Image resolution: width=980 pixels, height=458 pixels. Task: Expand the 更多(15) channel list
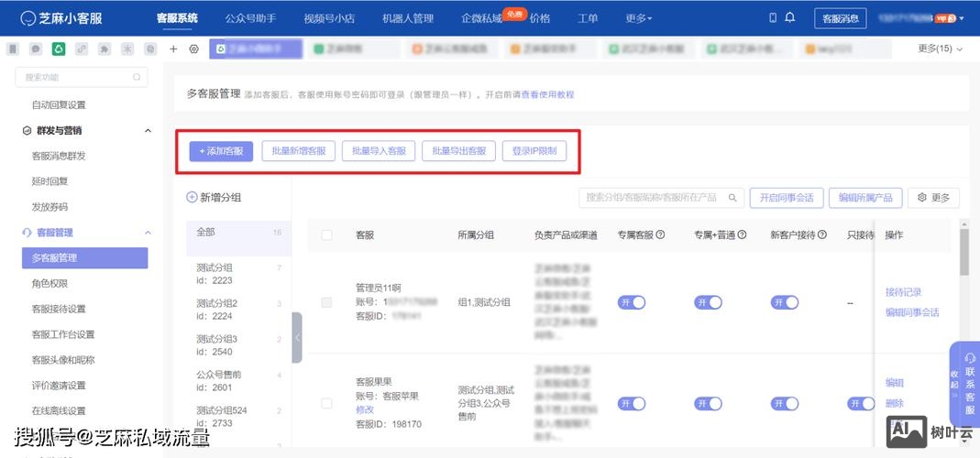941,49
